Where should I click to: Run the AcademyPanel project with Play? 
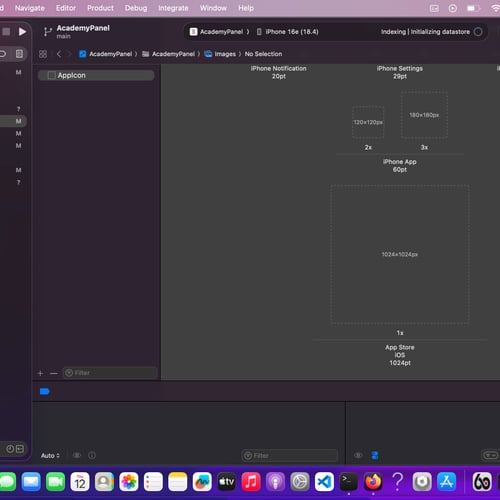22,32
